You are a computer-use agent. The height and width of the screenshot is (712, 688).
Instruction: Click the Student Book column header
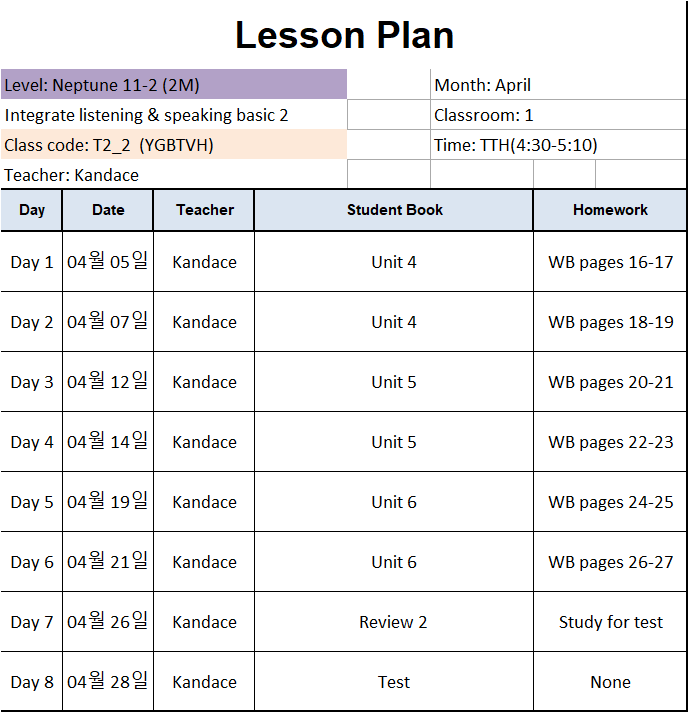394,210
